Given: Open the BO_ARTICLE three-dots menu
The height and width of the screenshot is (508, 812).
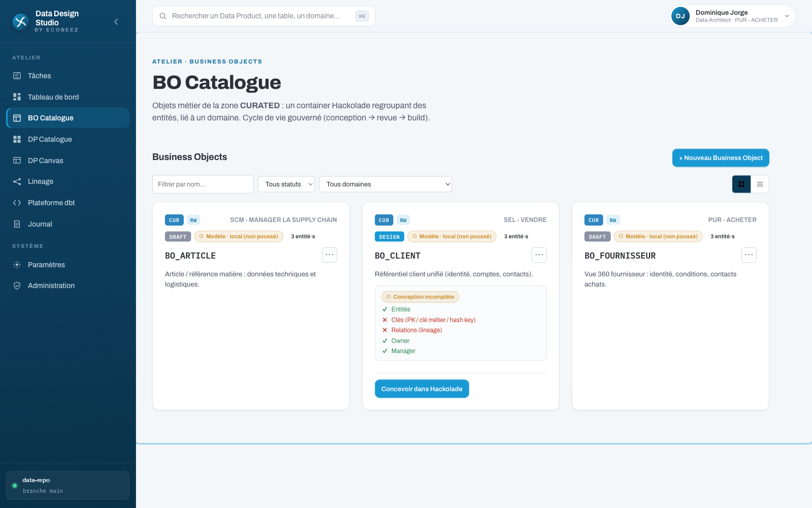Looking at the screenshot, I should (x=330, y=255).
